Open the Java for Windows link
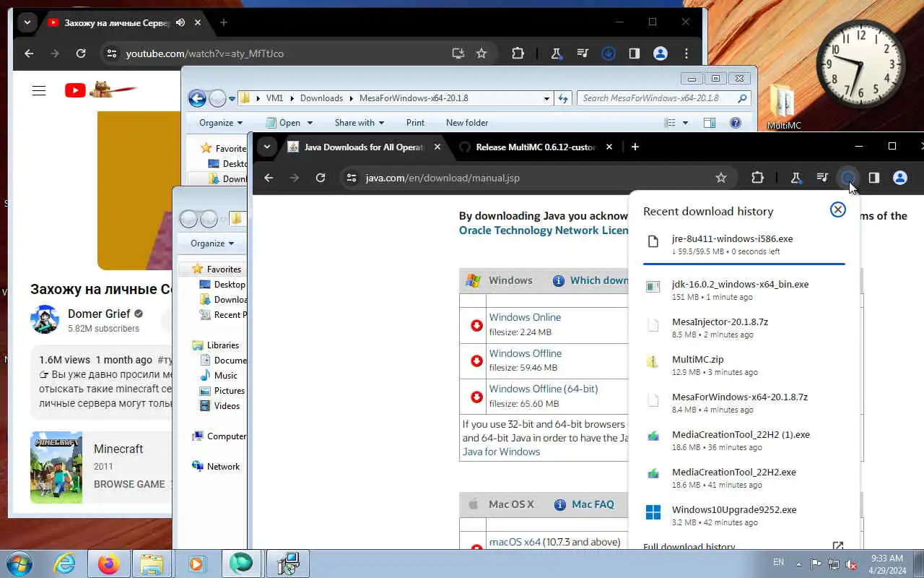Viewport: 924px width, 578px height. pyautogui.click(x=501, y=452)
